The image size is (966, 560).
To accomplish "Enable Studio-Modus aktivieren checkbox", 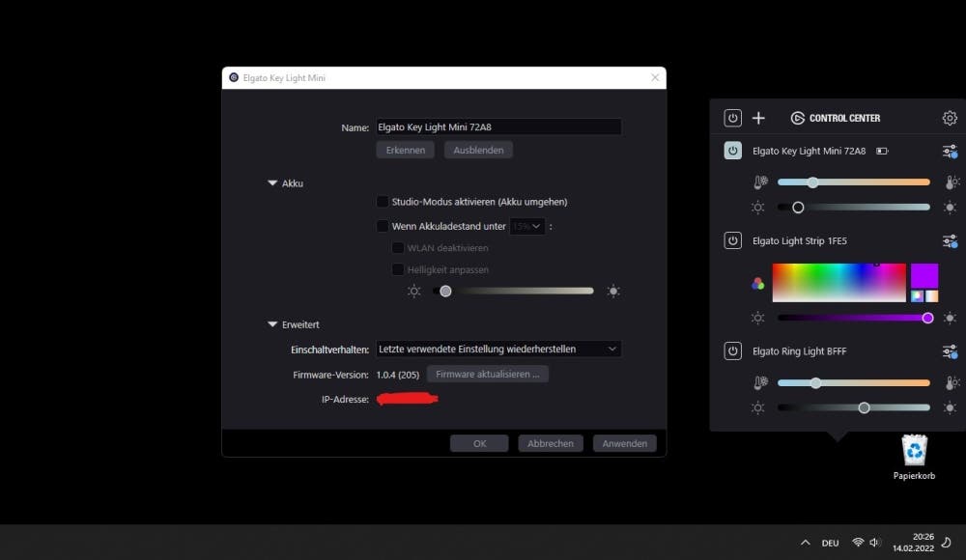I will (x=383, y=202).
